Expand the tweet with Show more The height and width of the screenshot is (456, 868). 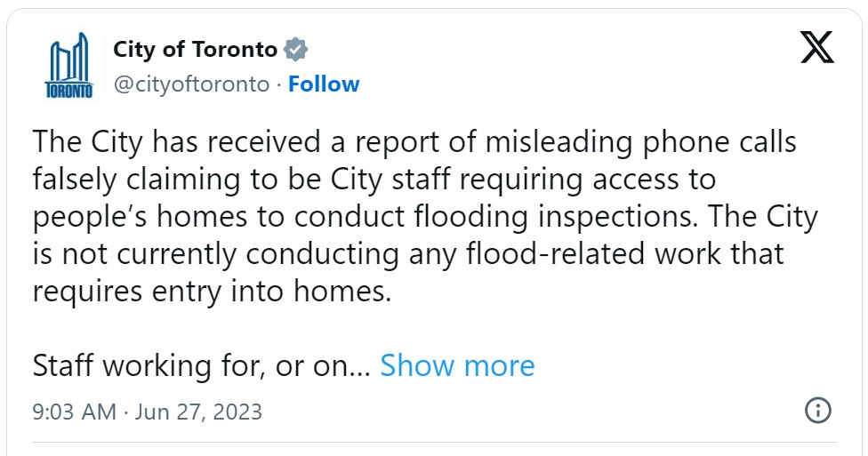point(457,365)
